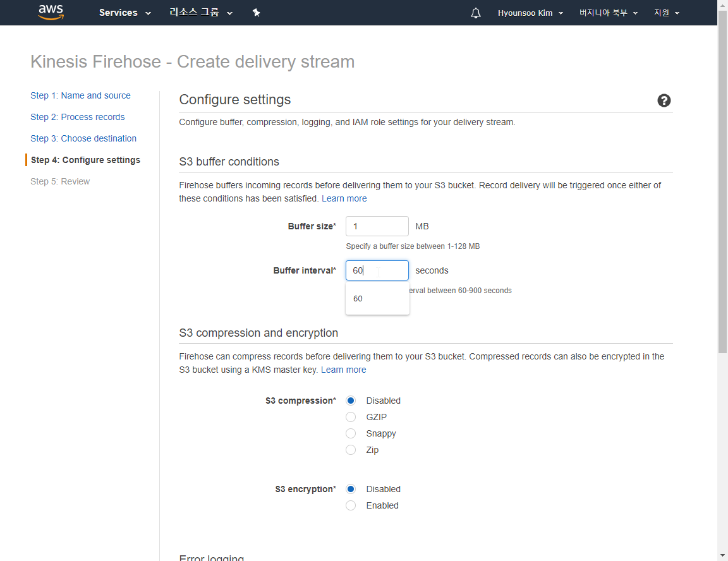Click the seconds unit label
728x561 pixels.
432,270
